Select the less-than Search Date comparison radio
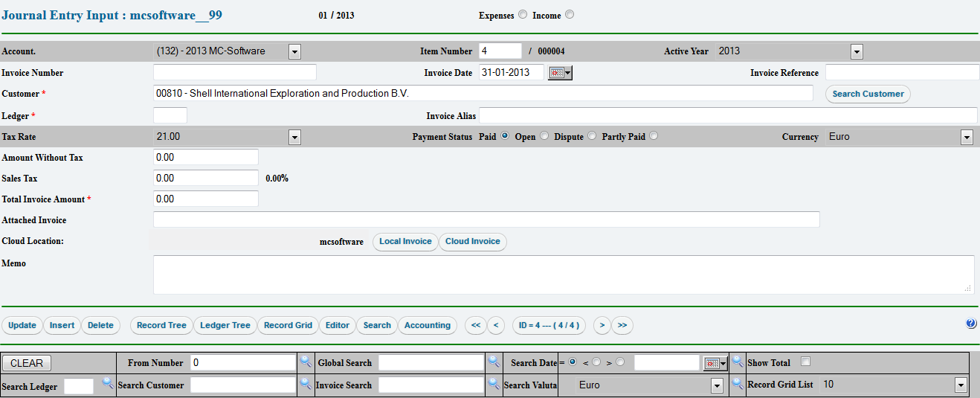The image size is (980, 398). tap(596, 362)
